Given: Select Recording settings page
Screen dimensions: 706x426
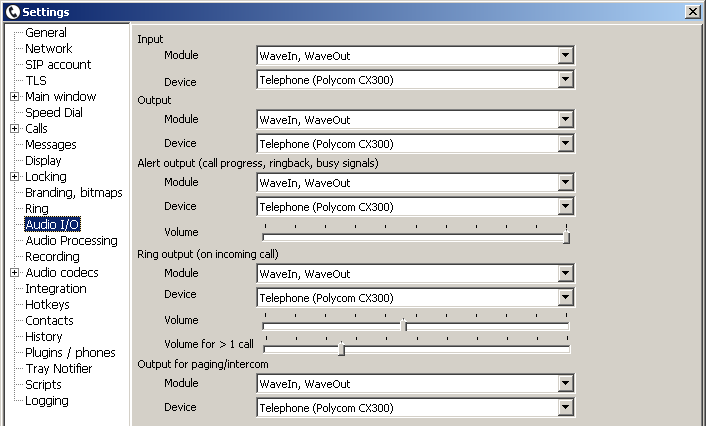Looking at the screenshot, I should [x=52, y=257].
